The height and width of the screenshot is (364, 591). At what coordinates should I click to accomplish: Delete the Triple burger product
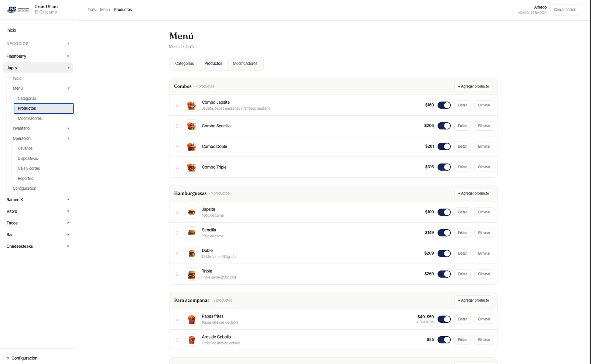(484, 274)
